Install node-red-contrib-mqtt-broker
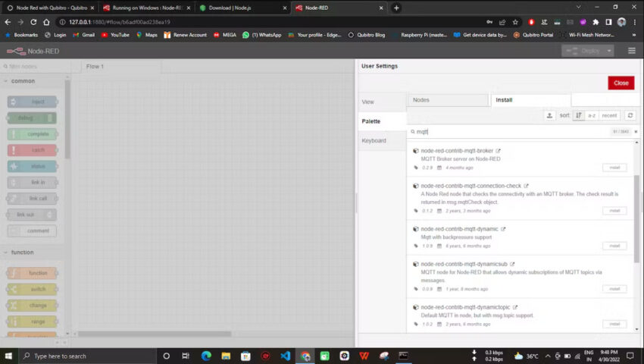 pyautogui.click(x=614, y=168)
